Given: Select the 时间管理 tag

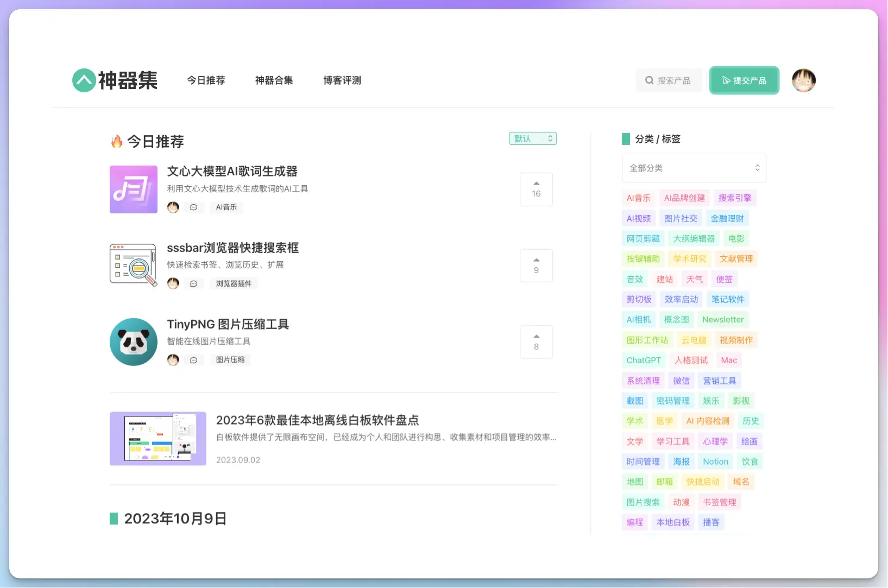Looking at the screenshot, I should point(643,462).
